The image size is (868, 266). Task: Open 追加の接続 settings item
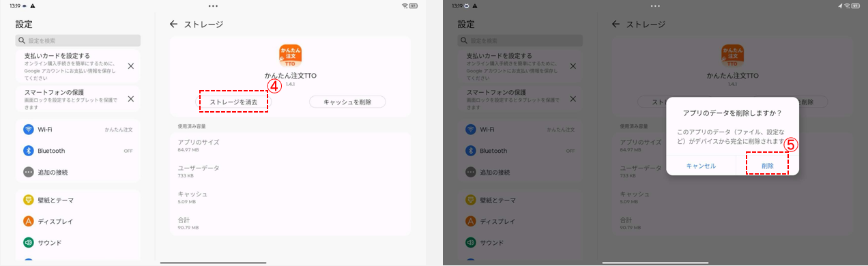pyautogui.click(x=78, y=172)
